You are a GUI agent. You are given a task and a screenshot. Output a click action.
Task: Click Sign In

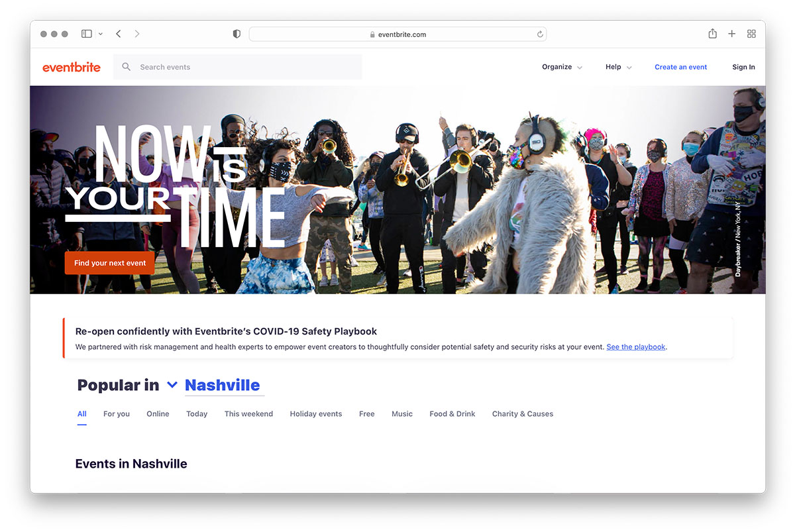tap(743, 67)
